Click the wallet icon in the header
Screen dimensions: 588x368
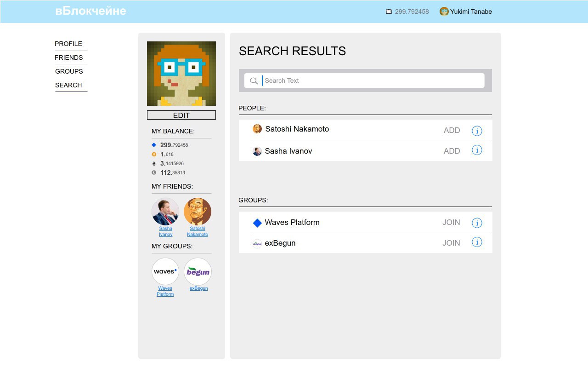(389, 11)
